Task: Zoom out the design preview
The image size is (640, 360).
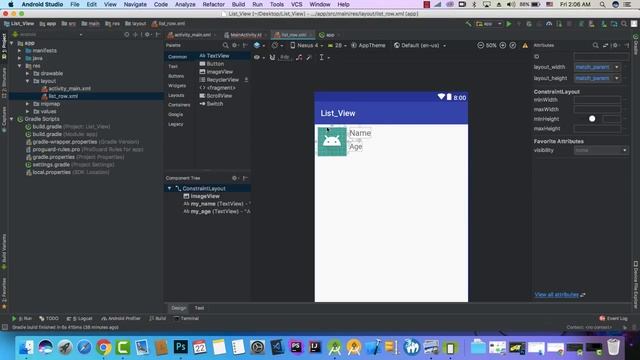Action: pos(480,45)
